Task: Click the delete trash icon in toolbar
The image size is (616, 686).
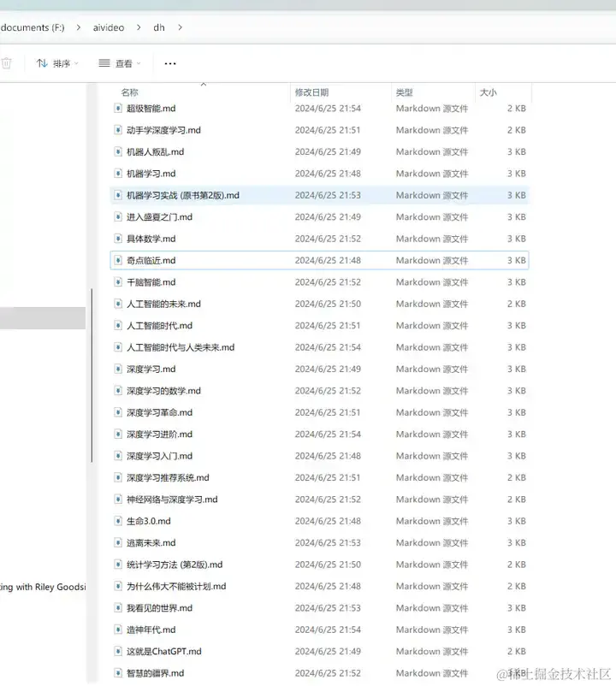Action: 6,63
